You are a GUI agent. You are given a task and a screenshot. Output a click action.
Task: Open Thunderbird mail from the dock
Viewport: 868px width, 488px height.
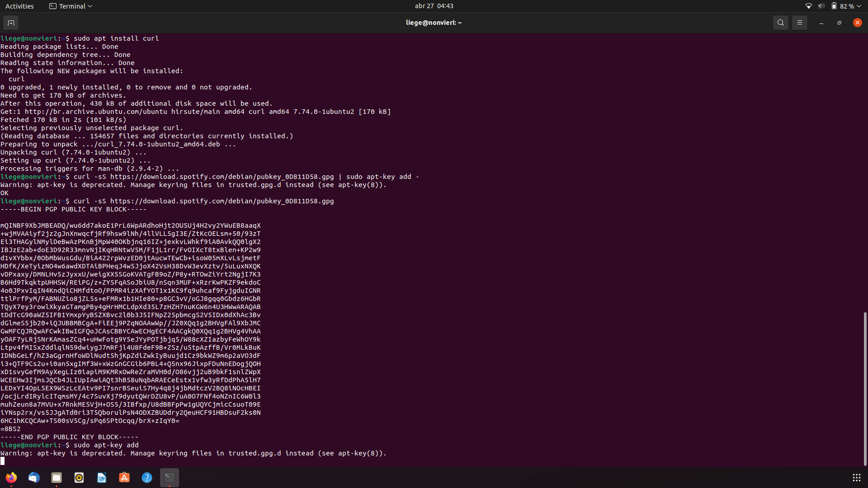click(x=34, y=477)
